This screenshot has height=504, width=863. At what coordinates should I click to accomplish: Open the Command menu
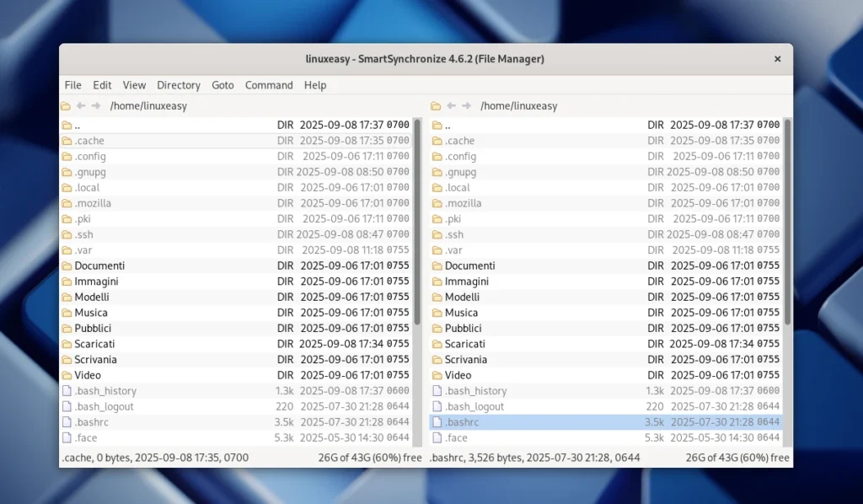[x=268, y=85]
